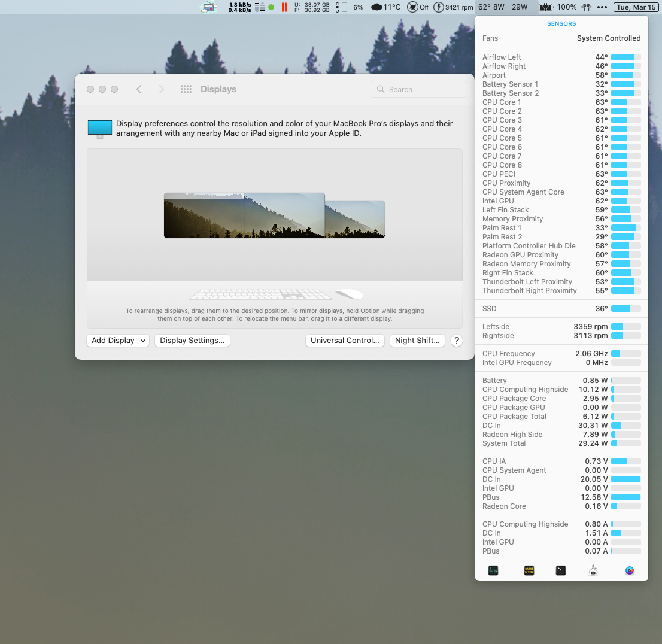This screenshot has width=662, height=644.
Task: Click the SSD 36° row
Action: click(x=561, y=309)
